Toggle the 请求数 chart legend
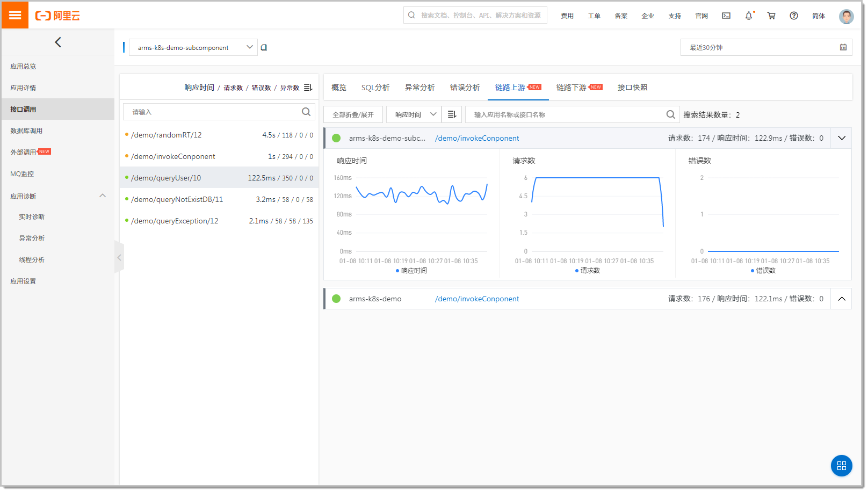 pos(588,271)
